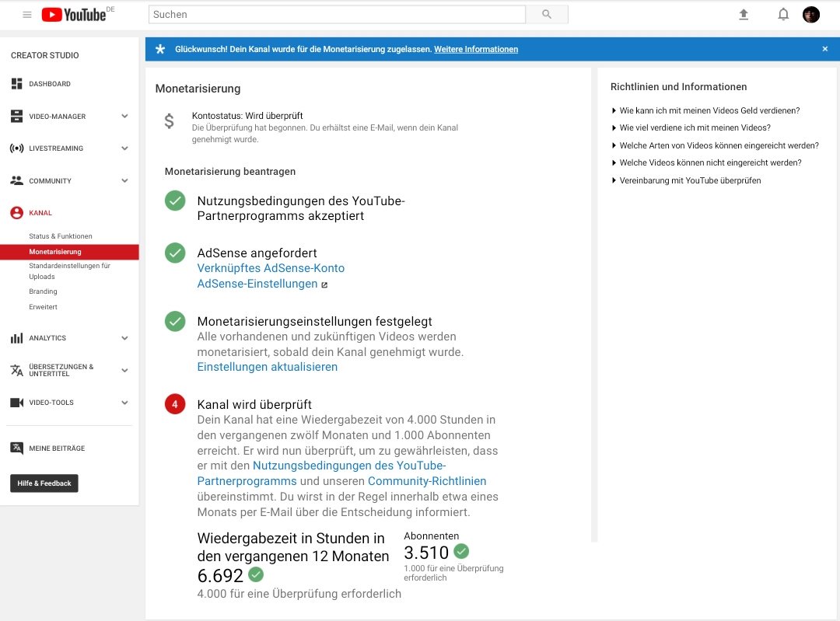The width and height of the screenshot is (840, 621).
Task: Click the dollar sign account status icon
Action: click(x=169, y=121)
